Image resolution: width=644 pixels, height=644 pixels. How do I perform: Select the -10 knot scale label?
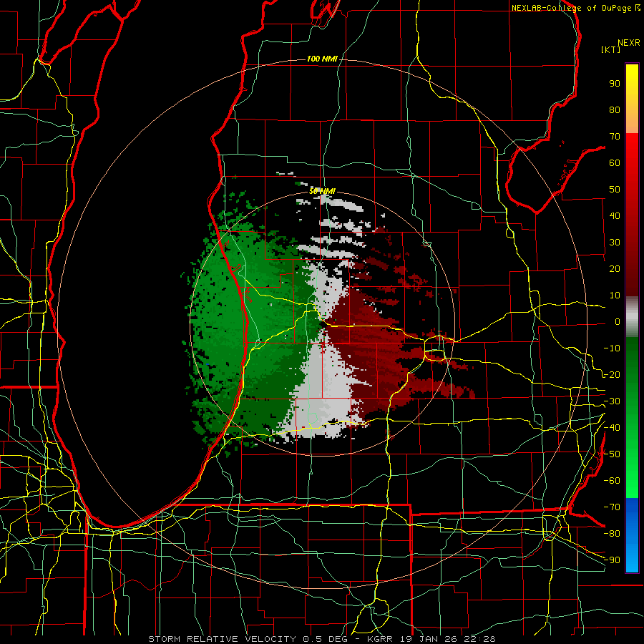pyautogui.click(x=612, y=348)
